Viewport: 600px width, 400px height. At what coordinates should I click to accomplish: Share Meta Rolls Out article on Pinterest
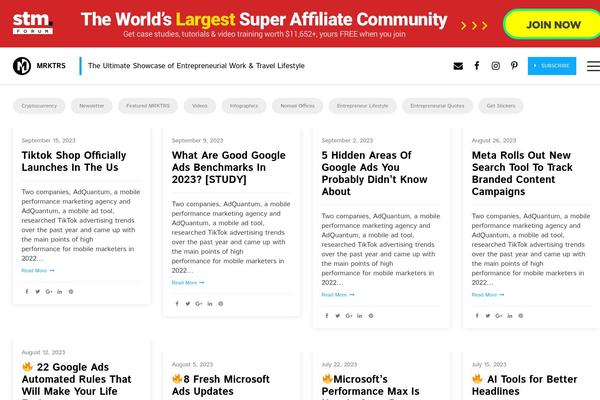[x=521, y=316]
